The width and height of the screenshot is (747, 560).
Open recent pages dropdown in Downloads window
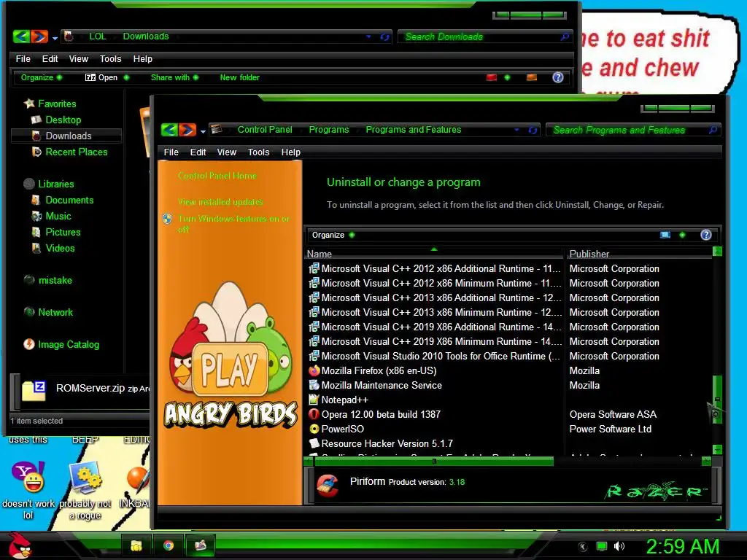[x=55, y=38]
